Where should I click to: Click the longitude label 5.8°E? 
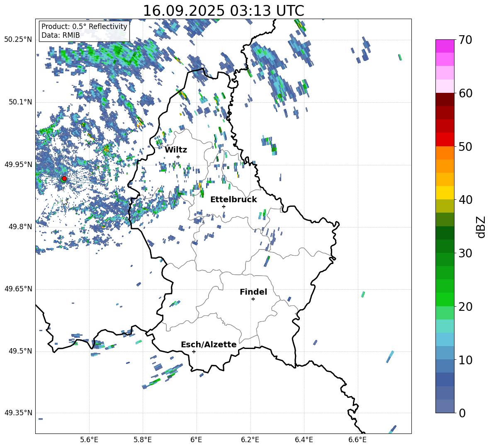(143, 440)
